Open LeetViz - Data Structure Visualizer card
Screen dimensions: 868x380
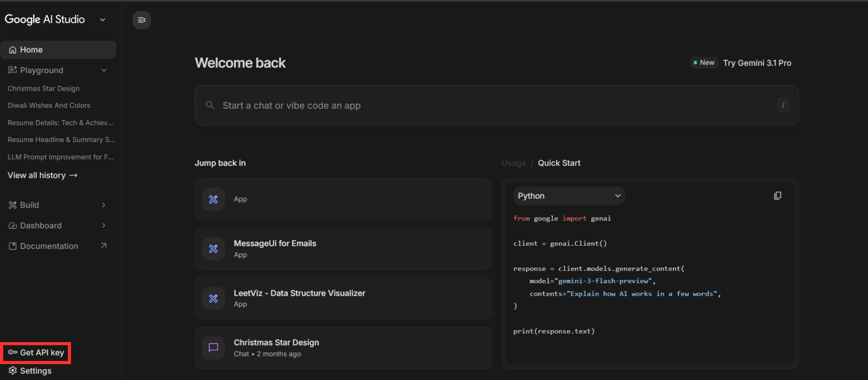343,299
